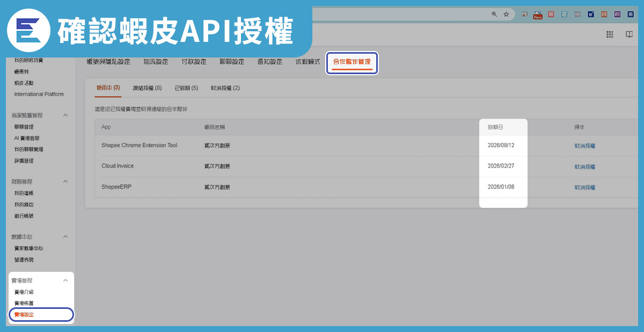Switch to the 取消授權 (2) tab
Screen dimensions: 644x332
tap(225, 88)
